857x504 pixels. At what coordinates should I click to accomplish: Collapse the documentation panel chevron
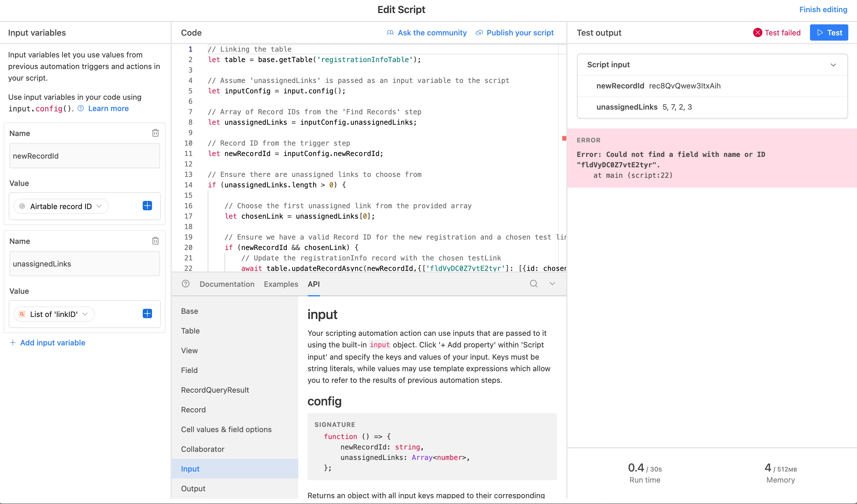pos(552,283)
